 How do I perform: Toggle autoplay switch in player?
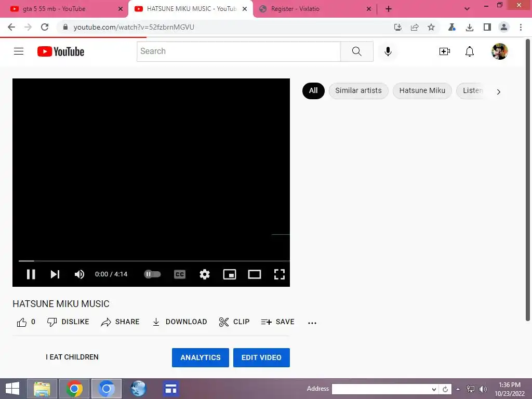click(152, 274)
